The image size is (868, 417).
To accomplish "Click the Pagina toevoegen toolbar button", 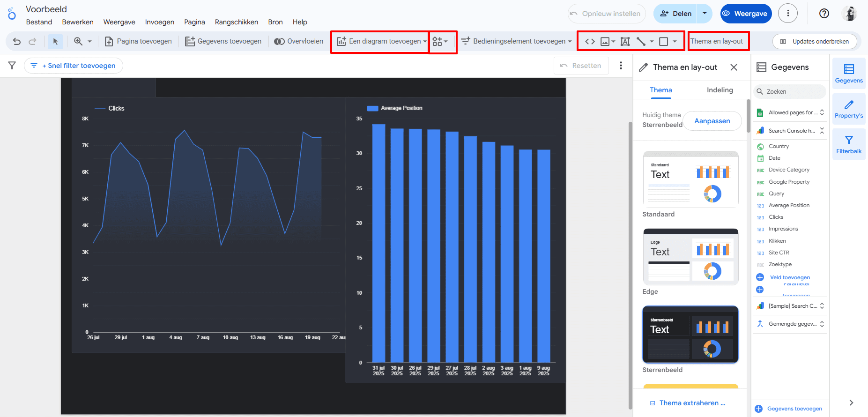I will click(138, 41).
